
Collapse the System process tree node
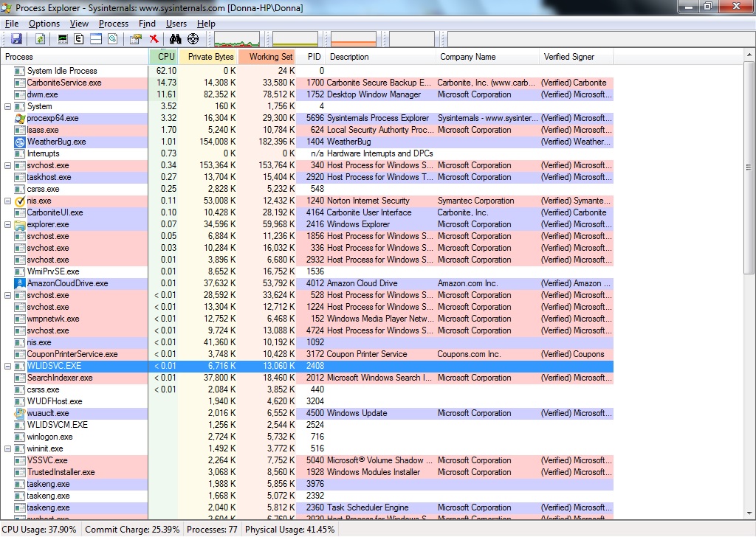7,106
